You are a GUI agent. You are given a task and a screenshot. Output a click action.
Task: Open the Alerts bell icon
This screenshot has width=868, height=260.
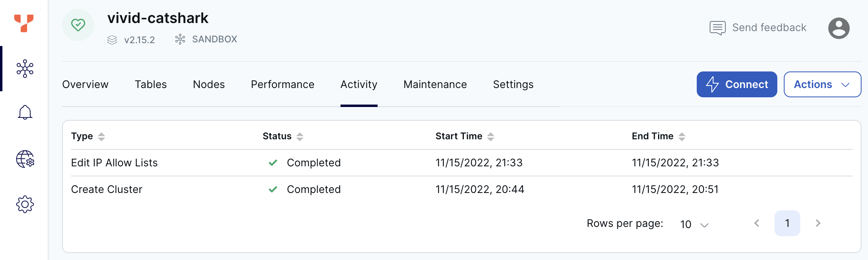25,112
